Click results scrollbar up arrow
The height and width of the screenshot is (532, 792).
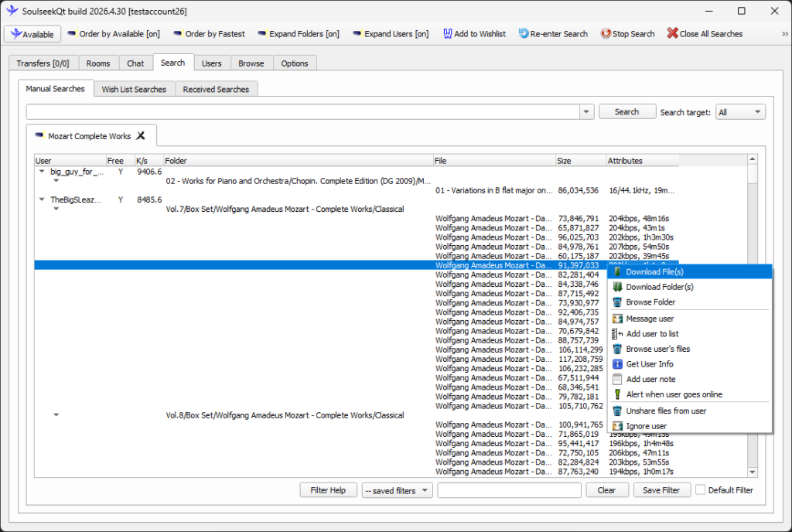[753, 159]
